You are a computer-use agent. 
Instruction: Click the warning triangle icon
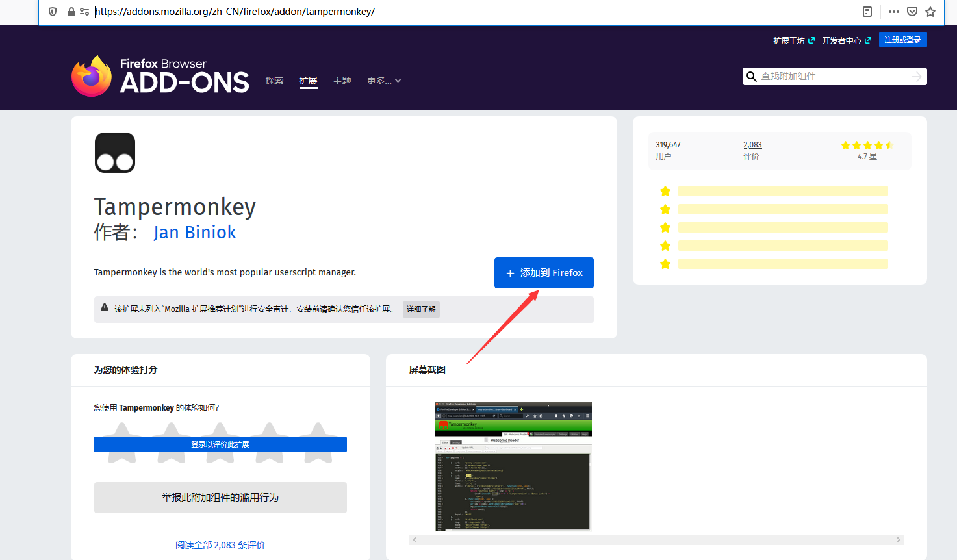point(105,307)
